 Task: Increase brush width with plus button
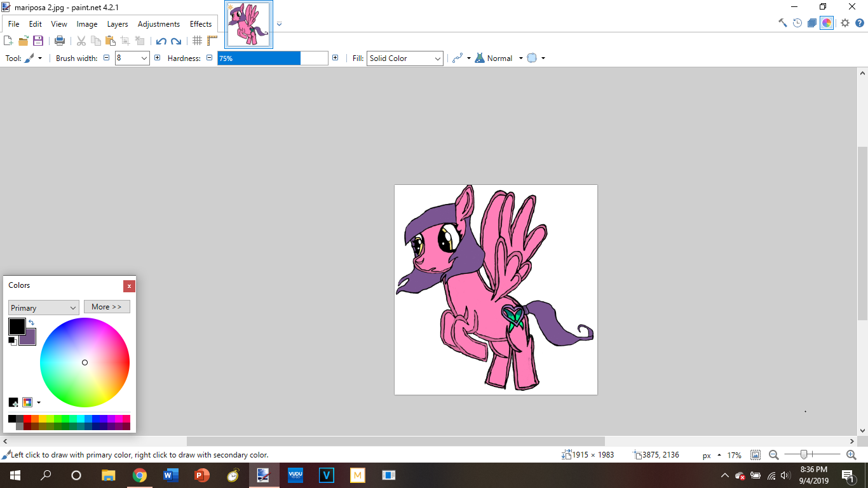(158, 58)
